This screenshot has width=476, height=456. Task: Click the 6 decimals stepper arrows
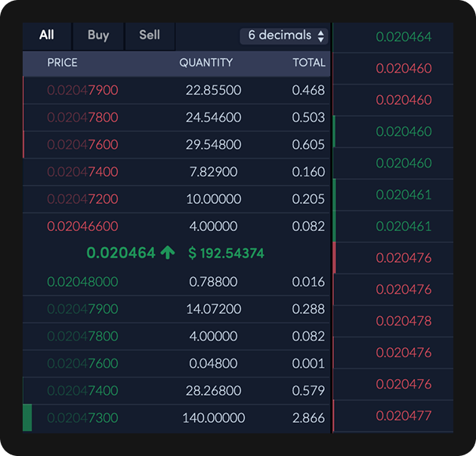coord(321,35)
